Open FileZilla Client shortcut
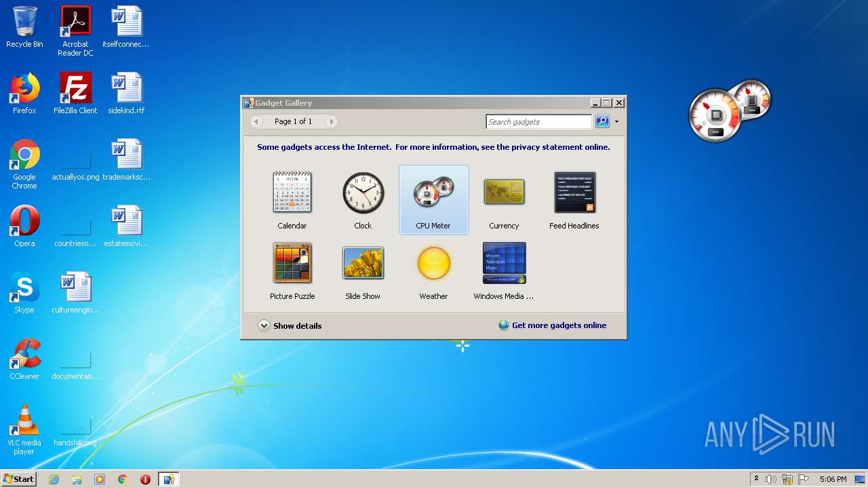868x488 pixels. (75, 94)
